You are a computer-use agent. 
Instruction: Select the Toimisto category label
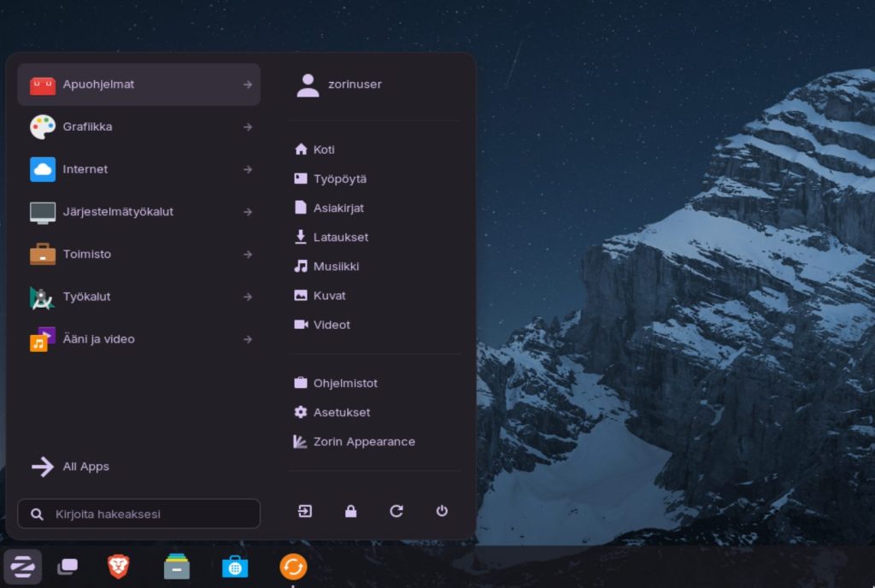[86, 254]
